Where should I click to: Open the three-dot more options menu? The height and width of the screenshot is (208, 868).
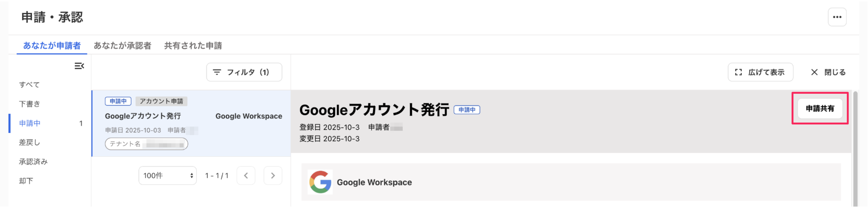pos(837,17)
